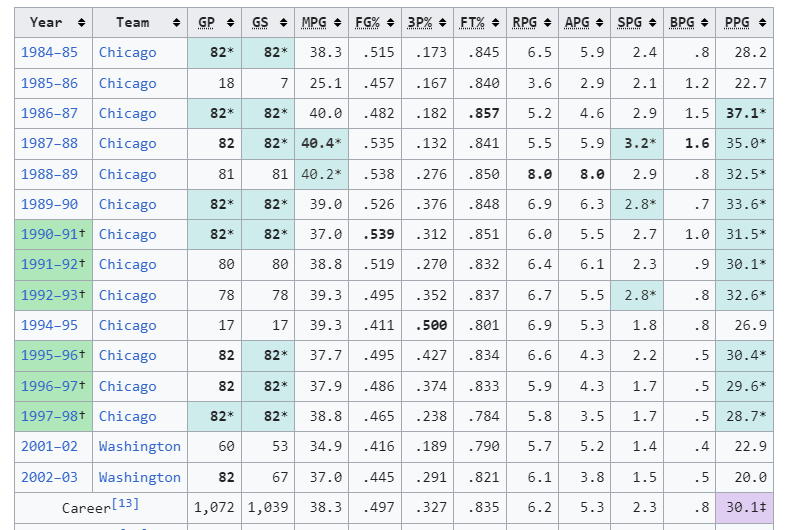Sort table by Team column arrows
The image size is (788, 530).
point(176,23)
